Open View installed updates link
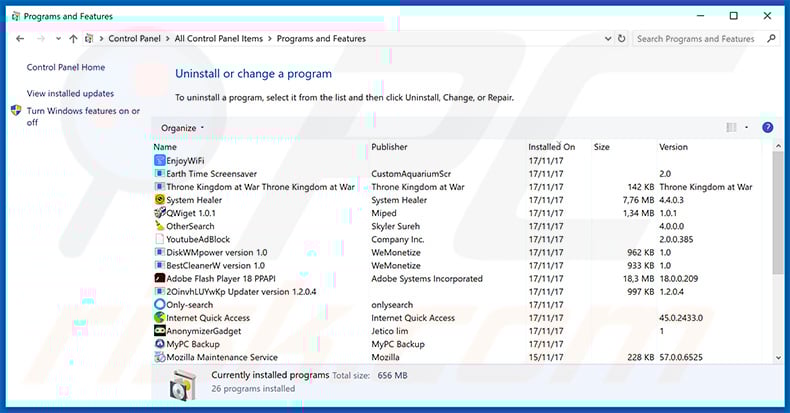 click(x=70, y=94)
